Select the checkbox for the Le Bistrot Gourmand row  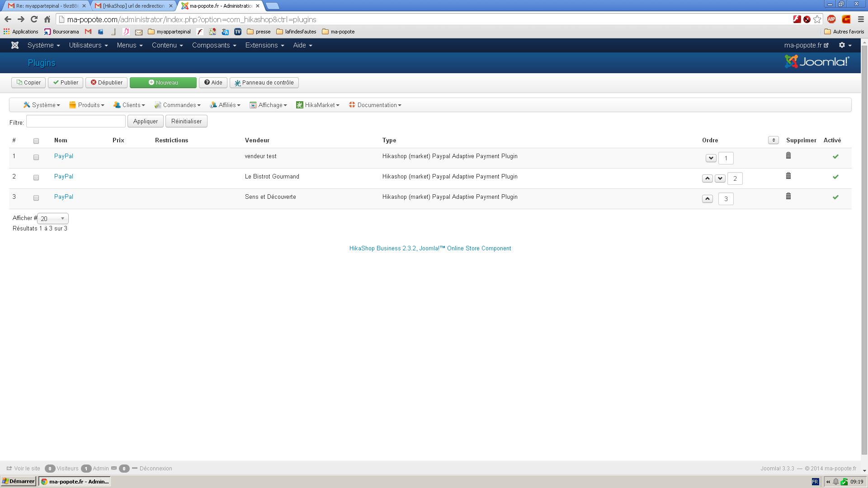click(x=36, y=178)
